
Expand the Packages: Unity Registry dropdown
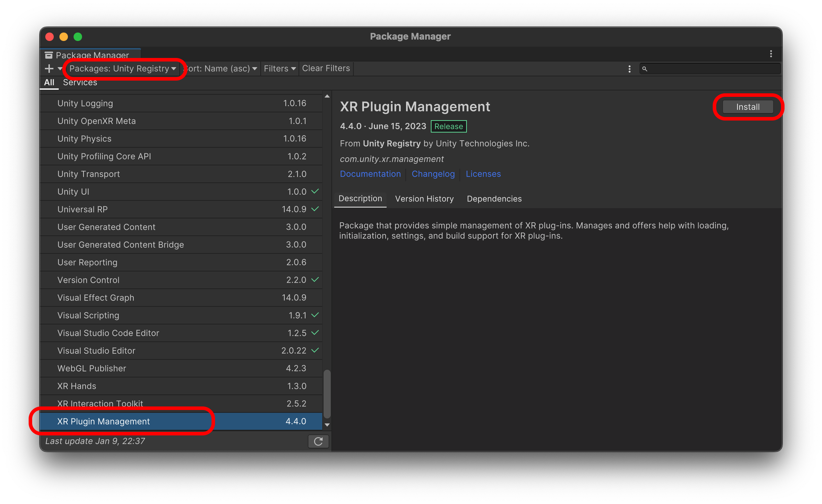click(x=122, y=69)
